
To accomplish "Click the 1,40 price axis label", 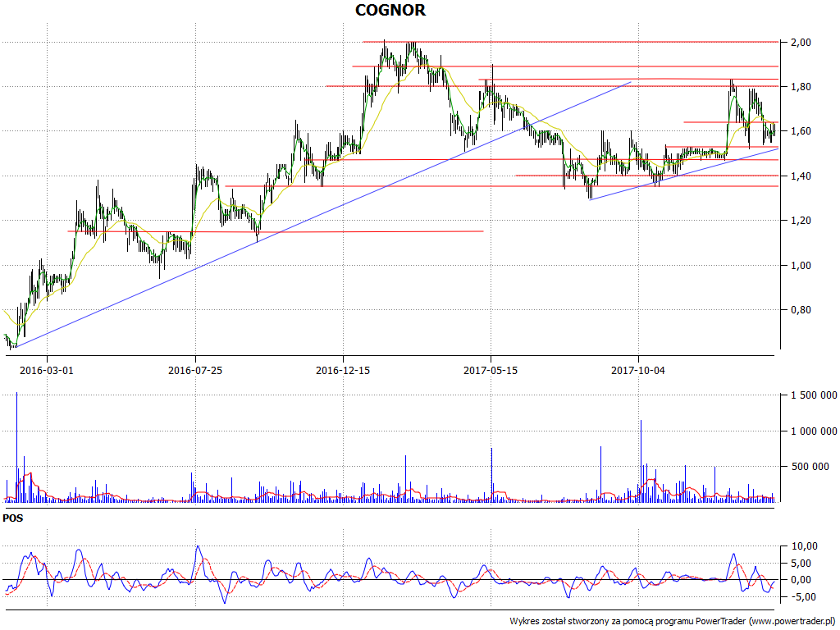I will (801, 176).
